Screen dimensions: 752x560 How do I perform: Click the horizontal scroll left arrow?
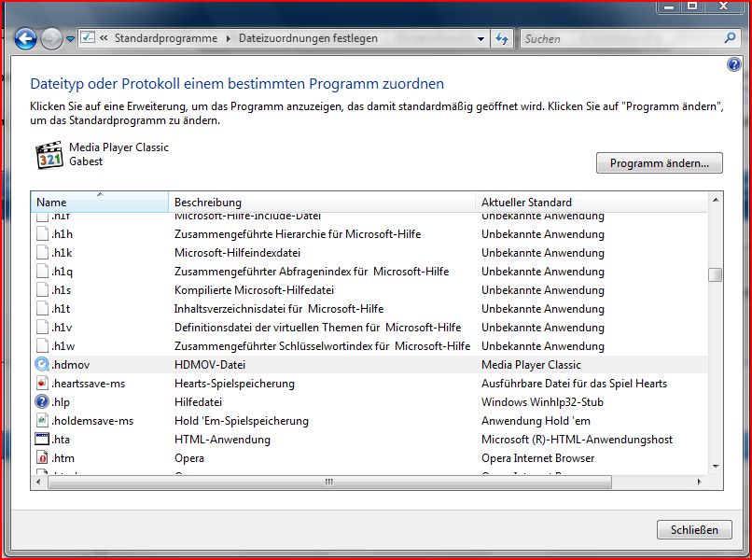point(39,482)
